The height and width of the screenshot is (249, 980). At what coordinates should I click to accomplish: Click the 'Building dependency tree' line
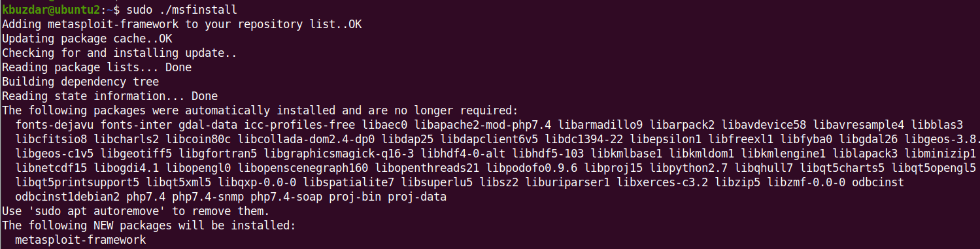pyautogui.click(x=80, y=82)
